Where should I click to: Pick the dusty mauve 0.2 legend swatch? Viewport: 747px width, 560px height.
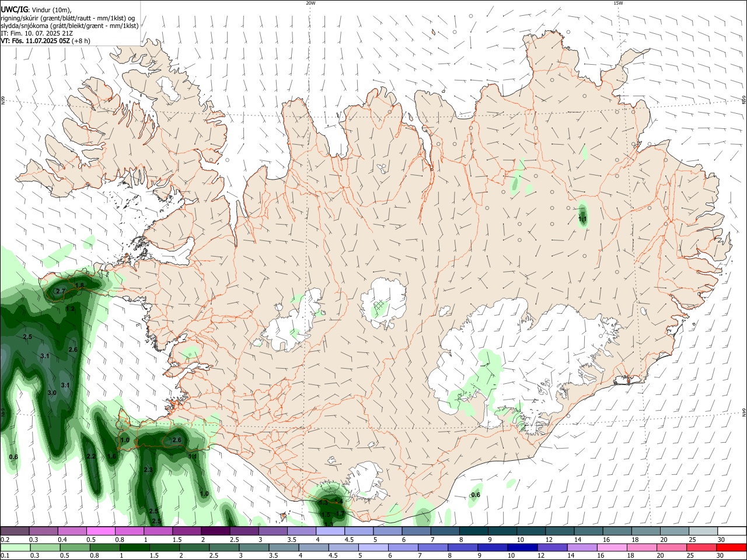click(14, 531)
